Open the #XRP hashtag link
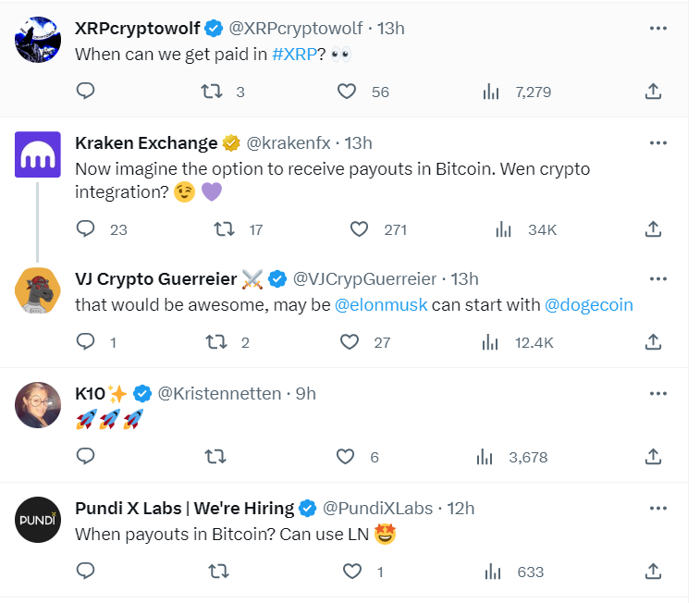Screen dimensions: 700x603 point(294,55)
